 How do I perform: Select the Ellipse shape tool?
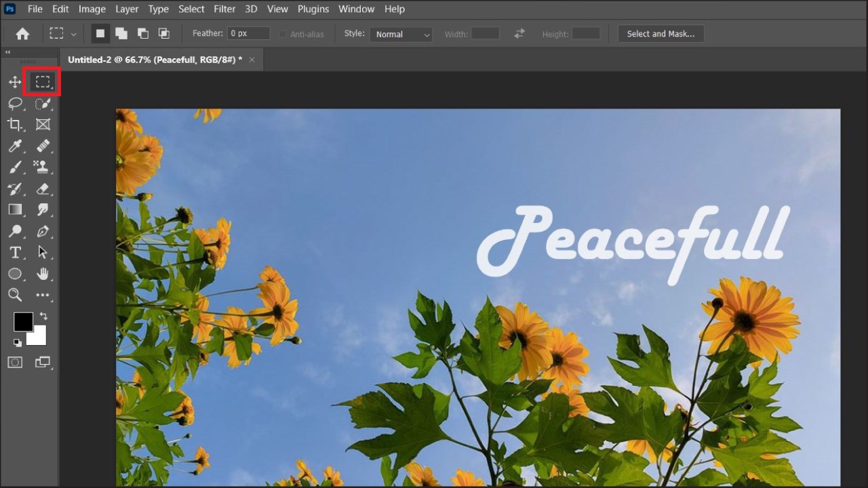[x=15, y=274]
